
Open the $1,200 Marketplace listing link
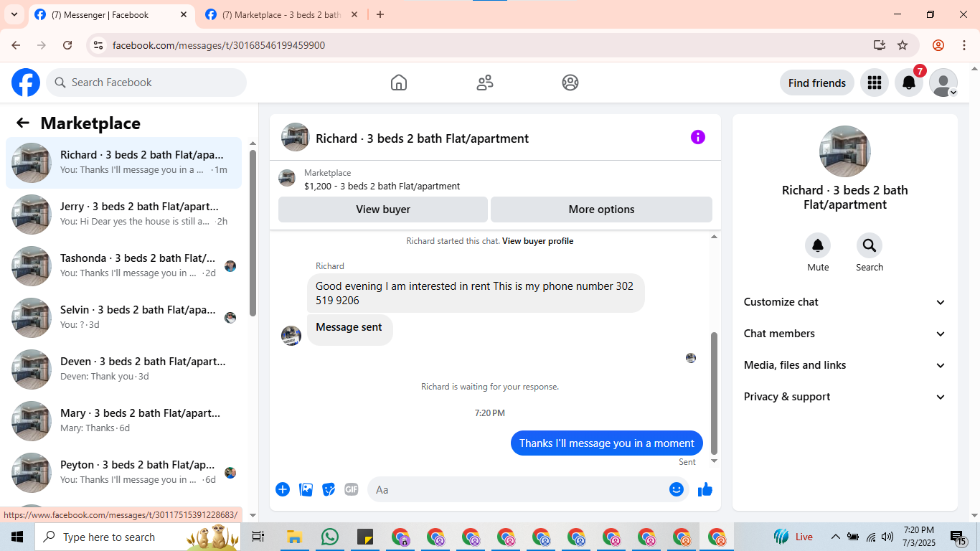[382, 186]
